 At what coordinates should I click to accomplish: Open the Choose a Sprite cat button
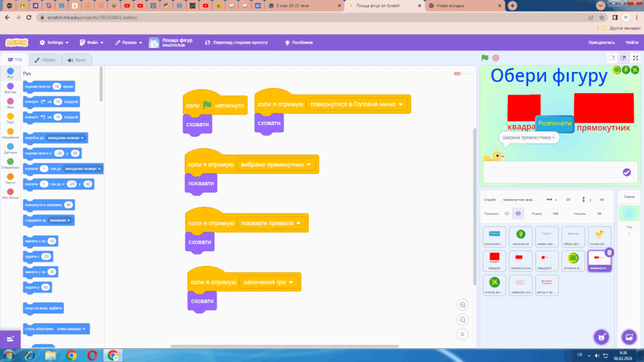[602, 337]
